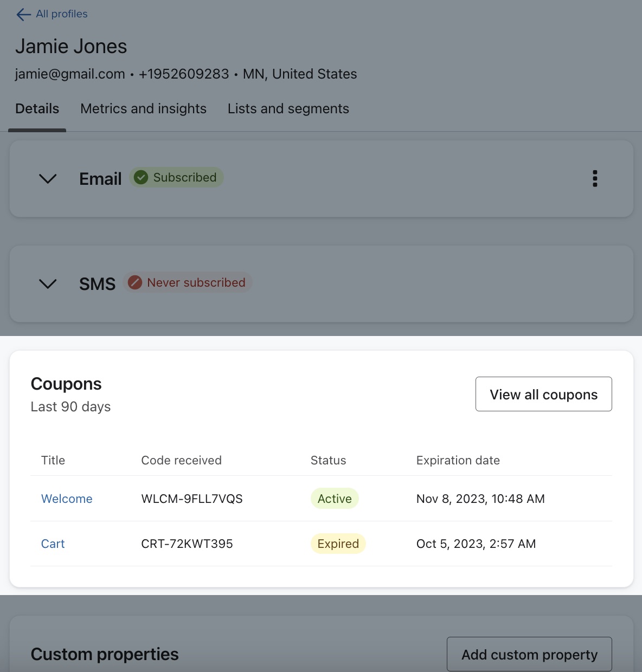This screenshot has height=672, width=642.
Task: Click the View all coupons button
Action: 543,394
